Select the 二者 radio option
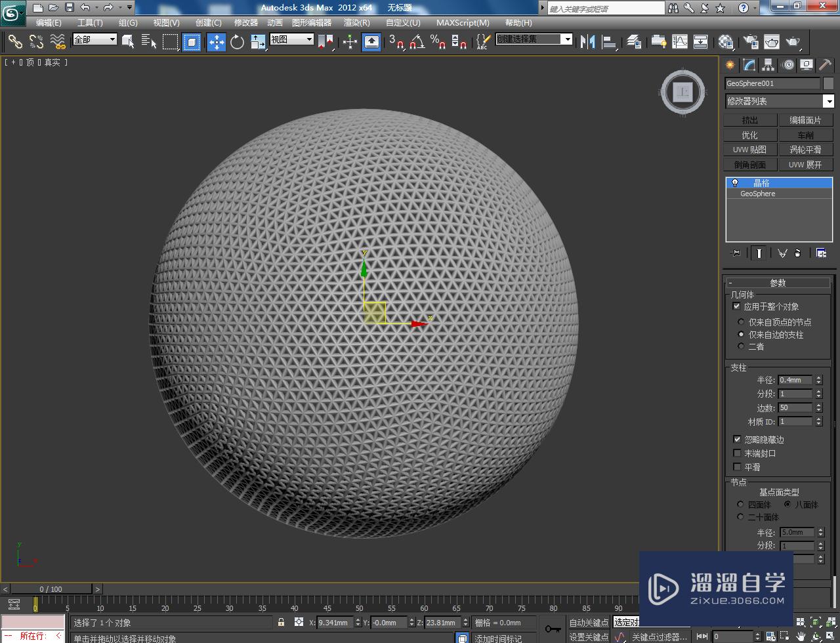Image resolution: width=840 pixels, height=643 pixels. tap(742, 346)
